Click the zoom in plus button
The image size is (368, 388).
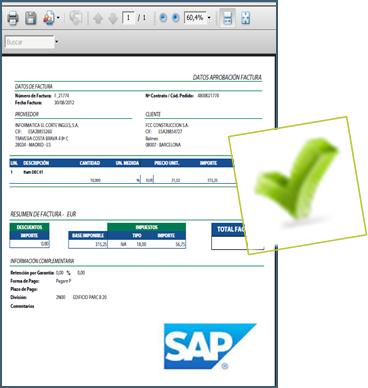tap(175, 18)
